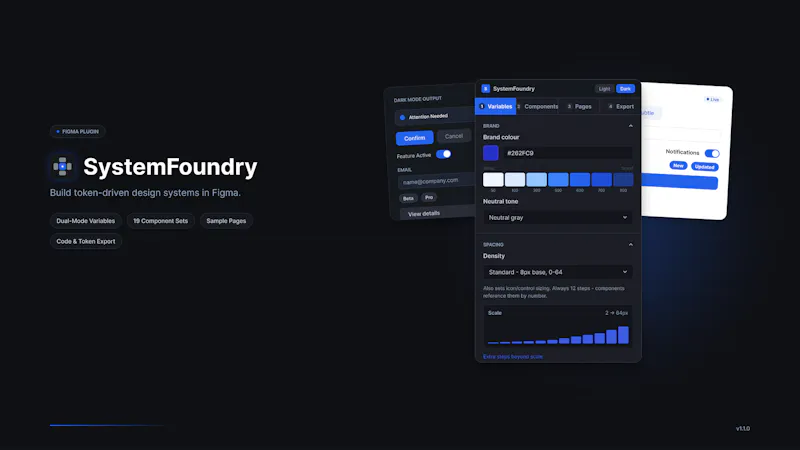Switch the plugin to Dark mode
This screenshot has height=450, width=800.
pyautogui.click(x=626, y=89)
